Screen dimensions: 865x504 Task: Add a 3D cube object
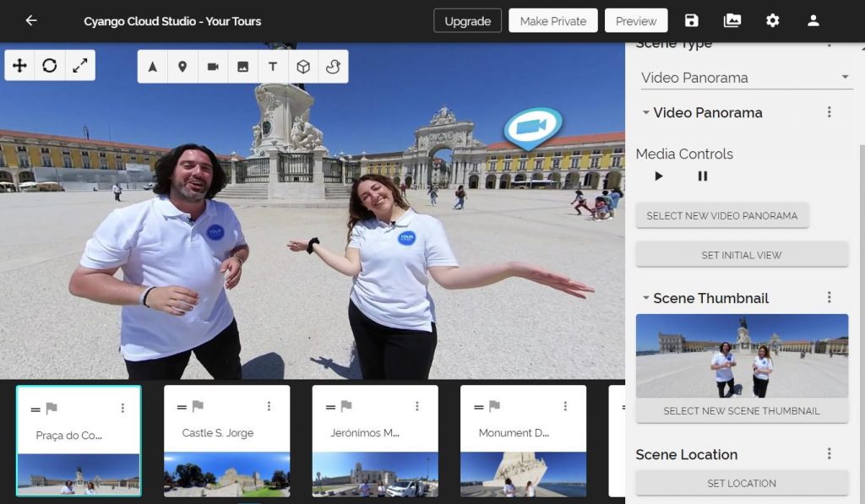[x=303, y=67]
